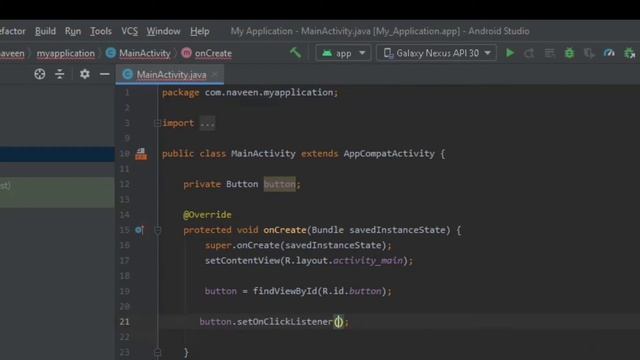The height and width of the screenshot is (360, 640).
Task: Start debugging with the green bug icon
Action: click(x=569, y=53)
